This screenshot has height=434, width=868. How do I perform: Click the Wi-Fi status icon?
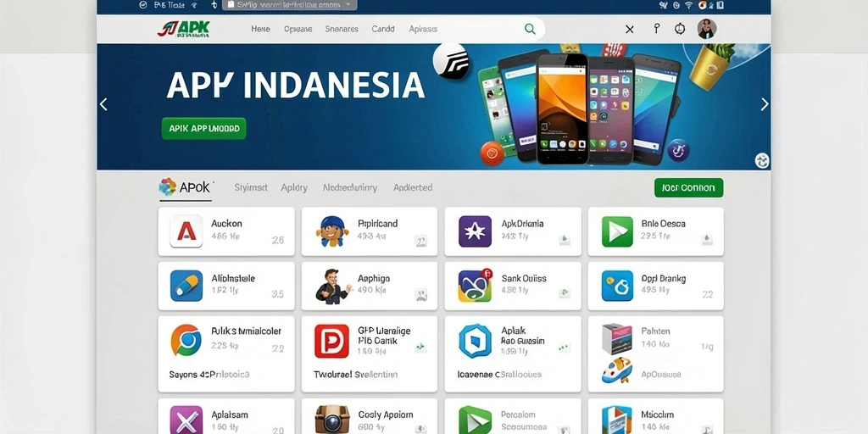pyautogui.click(x=688, y=5)
